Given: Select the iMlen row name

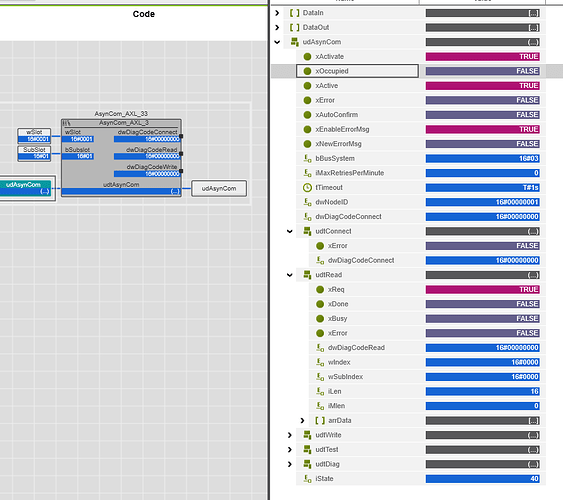Looking at the screenshot, I should pyautogui.click(x=336, y=406).
